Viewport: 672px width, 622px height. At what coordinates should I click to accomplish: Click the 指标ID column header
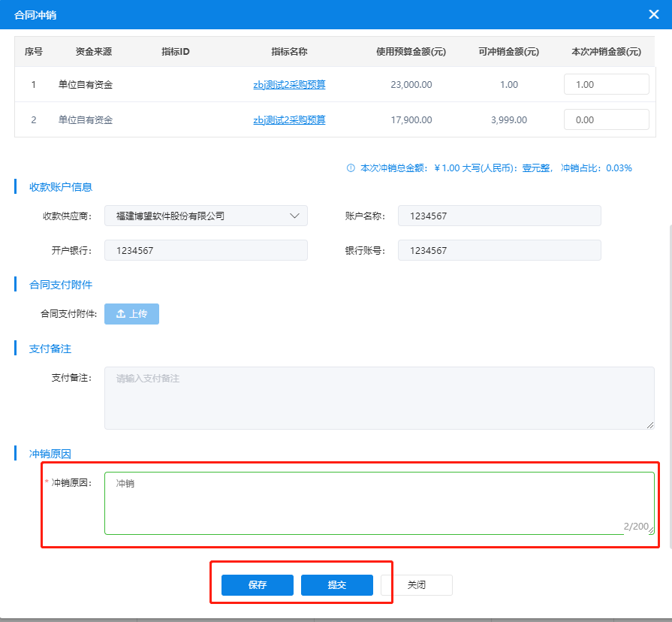pos(175,52)
